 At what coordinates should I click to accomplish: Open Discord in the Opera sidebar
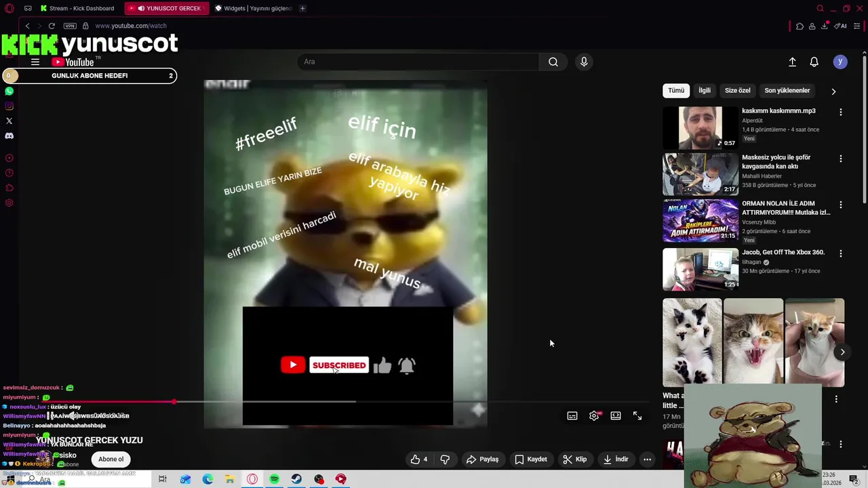[x=9, y=136]
